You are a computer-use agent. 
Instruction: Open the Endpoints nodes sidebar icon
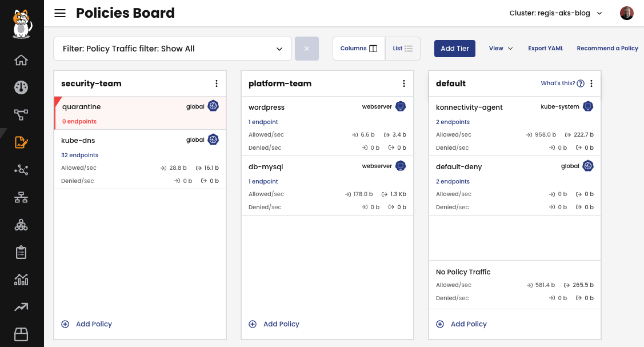point(21,170)
